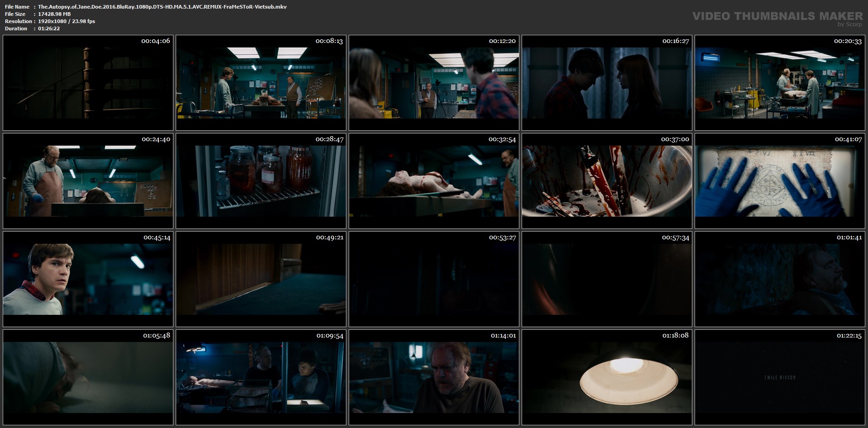
Task: Pick the thumbnail stamped 01:01:41
Action: pyautogui.click(x=780, y=279)
